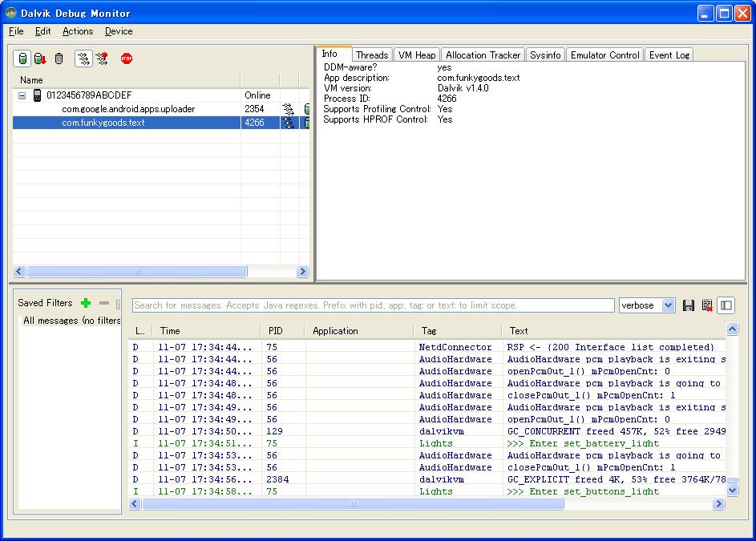The image size is (756, 541).
Task: Click the device list scroll-left arrow
Action: [19, 272]
